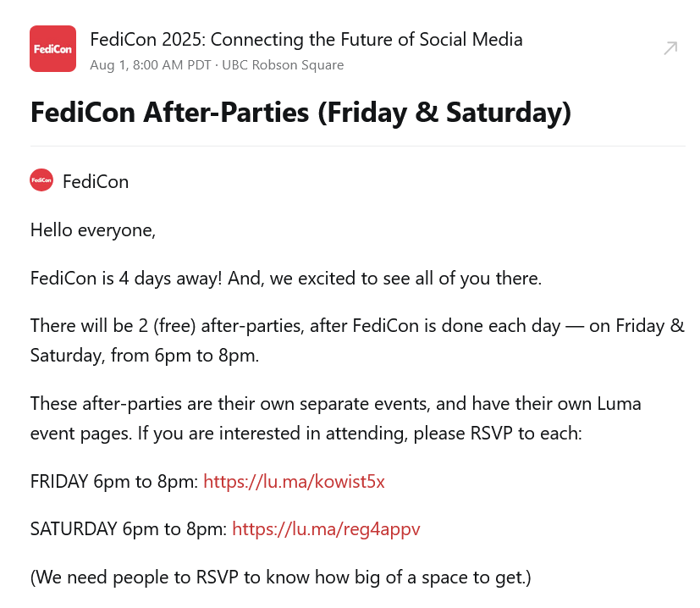The width and height of the screenshot is (700, 608).
Task: Open event page via top-right arrow icon
Action: [x=670, y=48]
